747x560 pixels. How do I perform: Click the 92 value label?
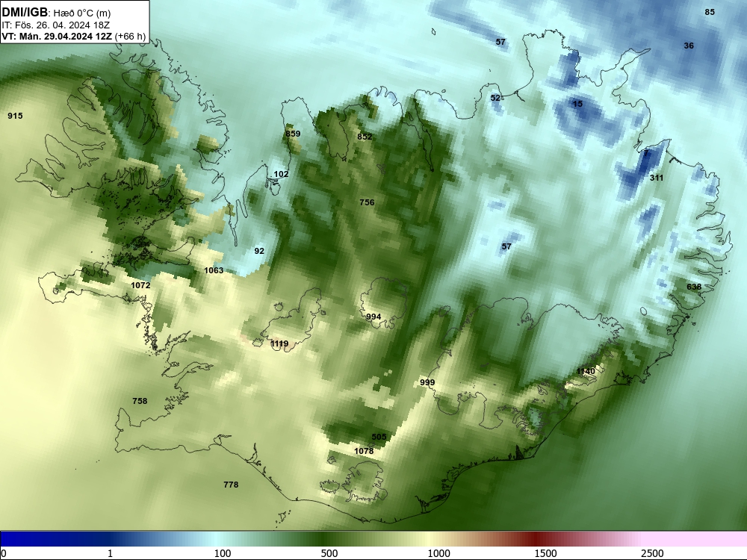(x=259, y=251)
